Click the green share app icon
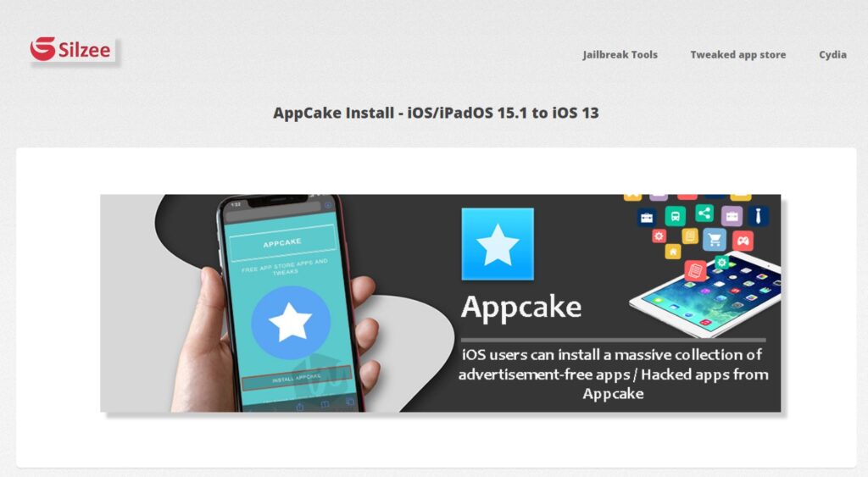Image resolution: width=868 pixels, height=477 pixels. [x=704, y=213]
